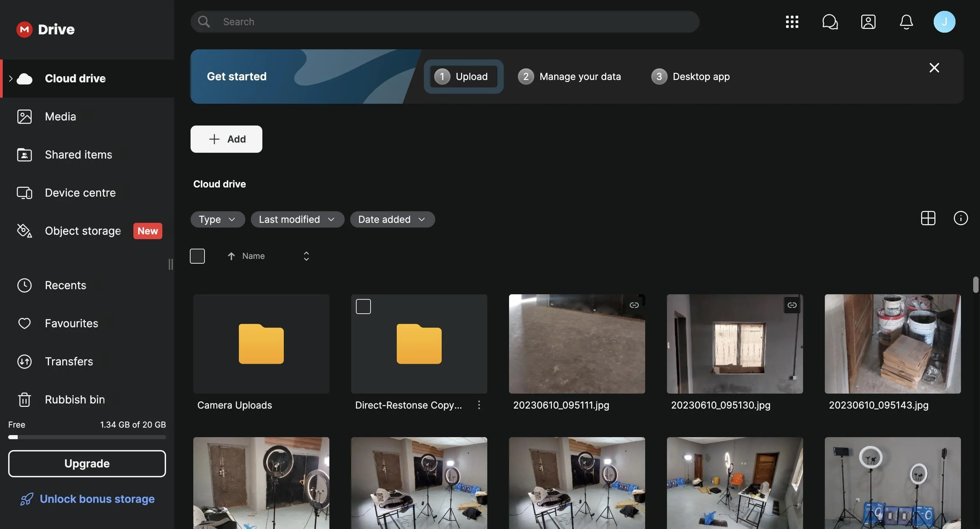This screenshot has width=980, height=529.
Task: Open the chat icon in top bar
Action: pos(830,22)
